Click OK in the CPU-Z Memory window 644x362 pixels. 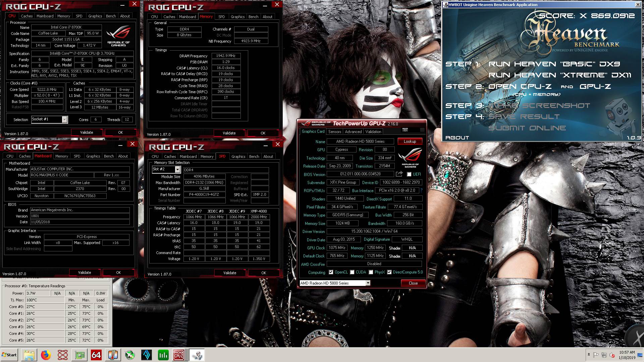point(263,133)
